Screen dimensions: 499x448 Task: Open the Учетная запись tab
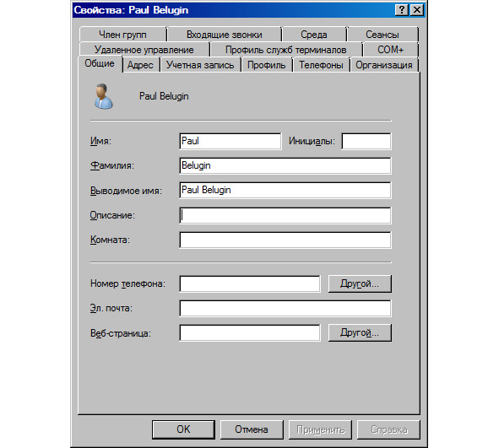[200, 65]
